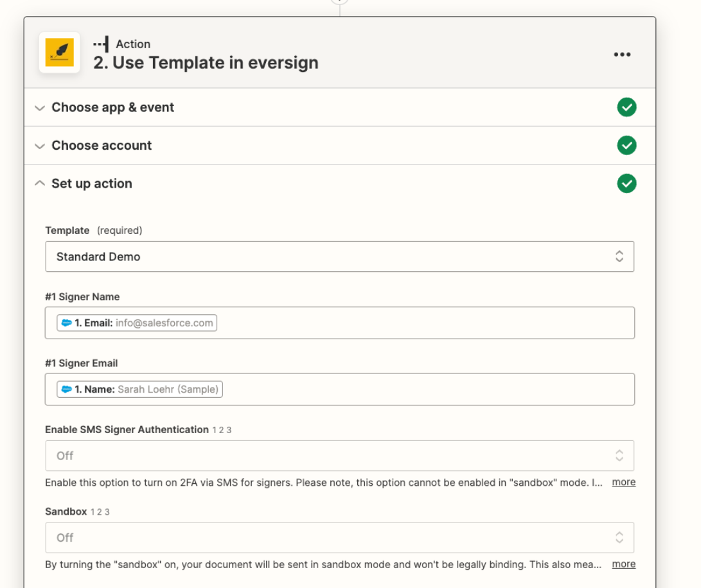The width and height of the screenshot is (701, 588).
Task: Click the #1 Signer Email input field
Action: pyautogui.click(x=340, y=389)
